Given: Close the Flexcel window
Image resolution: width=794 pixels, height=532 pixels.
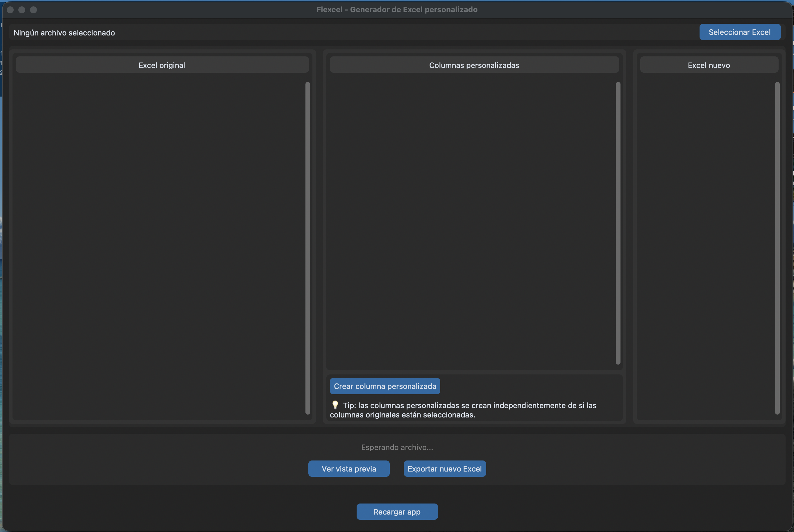Looking at the screenshot, I should (10, 10).
